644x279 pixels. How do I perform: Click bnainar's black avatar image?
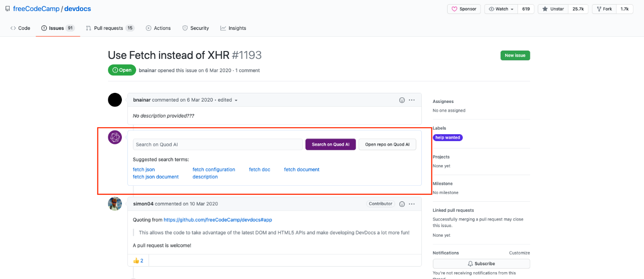pyautogui.click(x=115, y=100)
